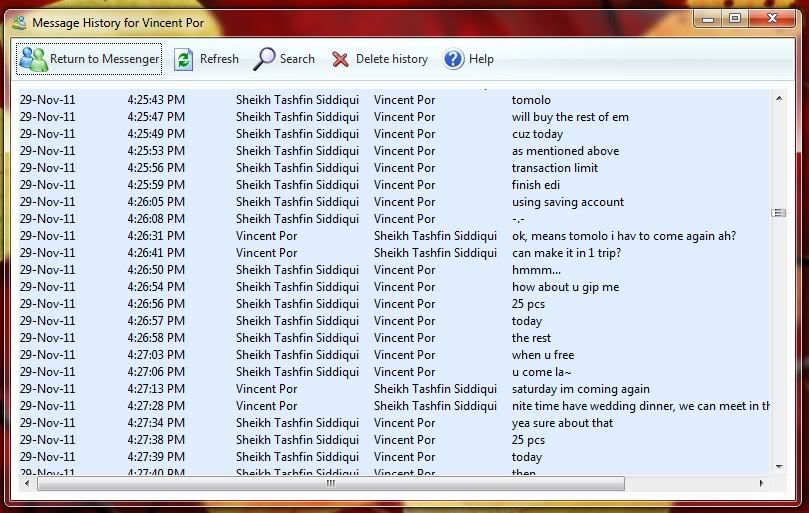The width and height of the screenshot is (809, 513).
Task: Select the message "-.-"
Action: point(518,219)
